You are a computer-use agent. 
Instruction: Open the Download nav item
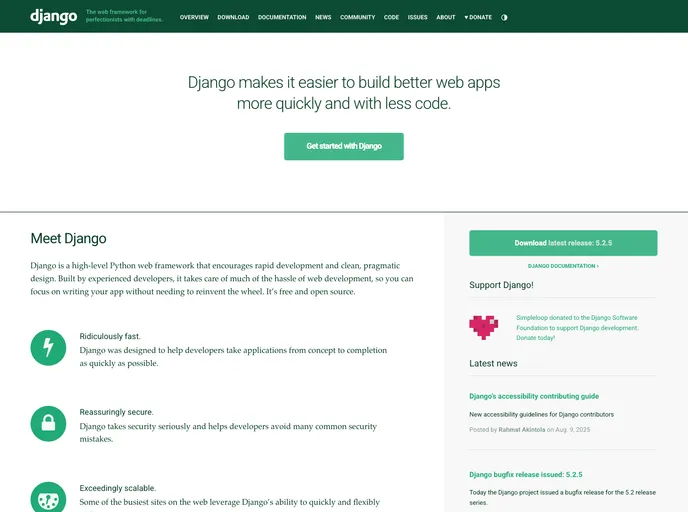click(233, 18)
